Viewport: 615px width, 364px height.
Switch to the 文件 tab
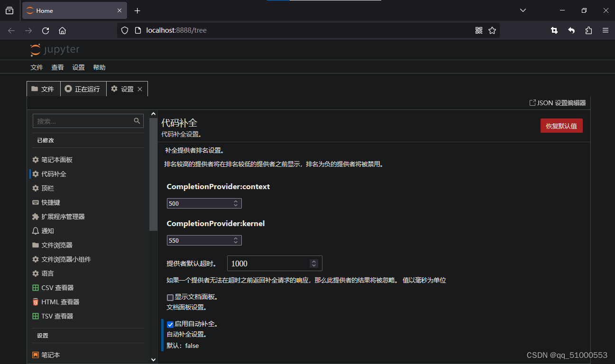(43, 89)
